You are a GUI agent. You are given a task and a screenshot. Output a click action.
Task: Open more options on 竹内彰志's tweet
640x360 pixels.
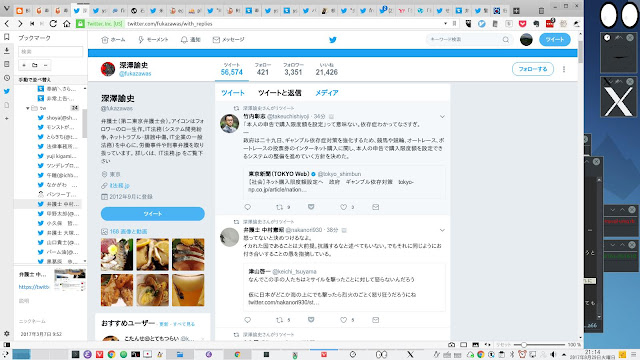click(x=442, y=117)
